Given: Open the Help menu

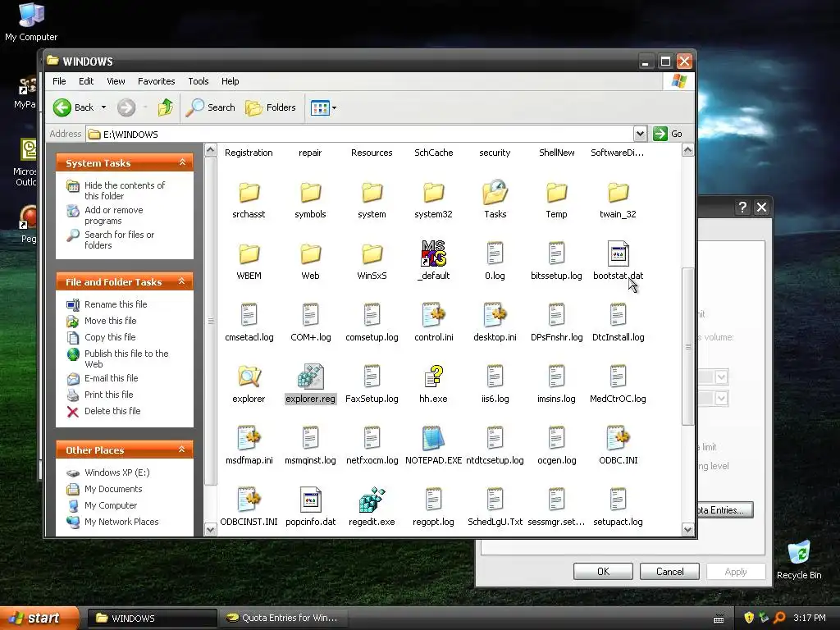Looking at the screenshot, I should pos(230,81).
